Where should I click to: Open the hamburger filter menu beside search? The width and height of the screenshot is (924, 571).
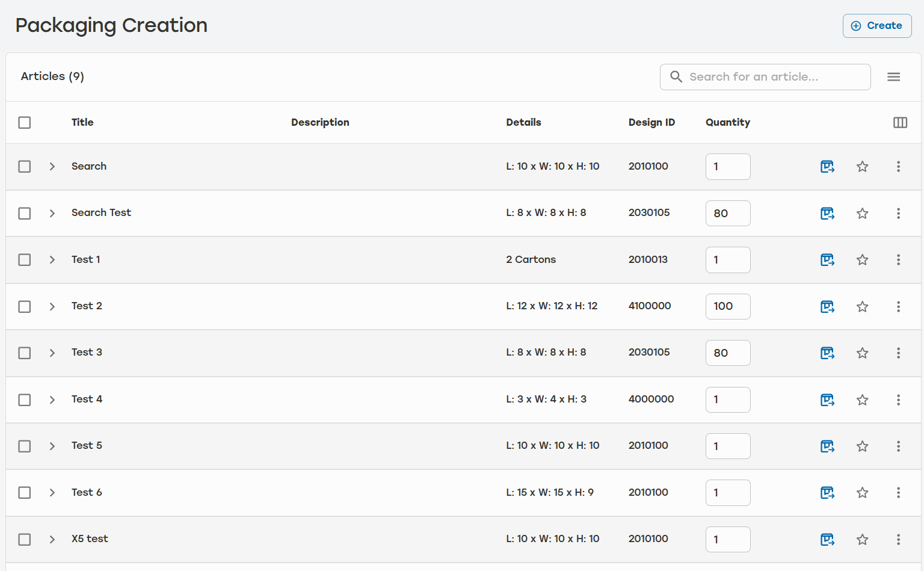coord(894,77)
